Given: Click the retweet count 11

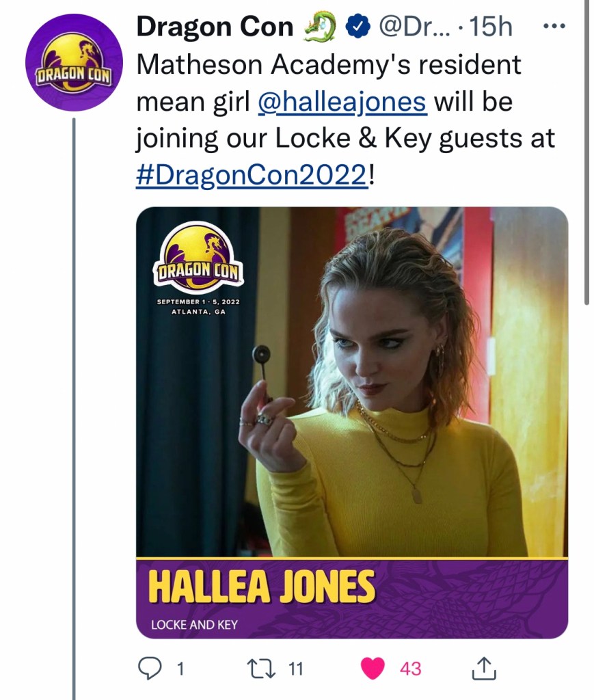Looking at the screenshot, I should coord(295,669).
